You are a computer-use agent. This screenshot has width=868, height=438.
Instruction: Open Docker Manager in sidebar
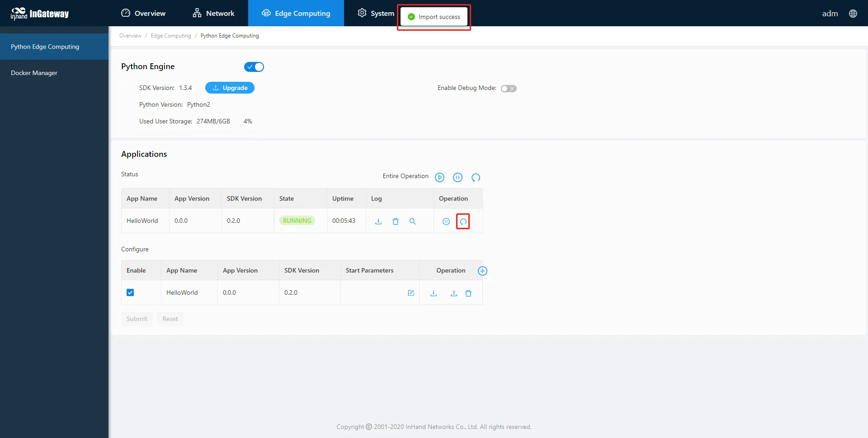(x=54, y=73)
